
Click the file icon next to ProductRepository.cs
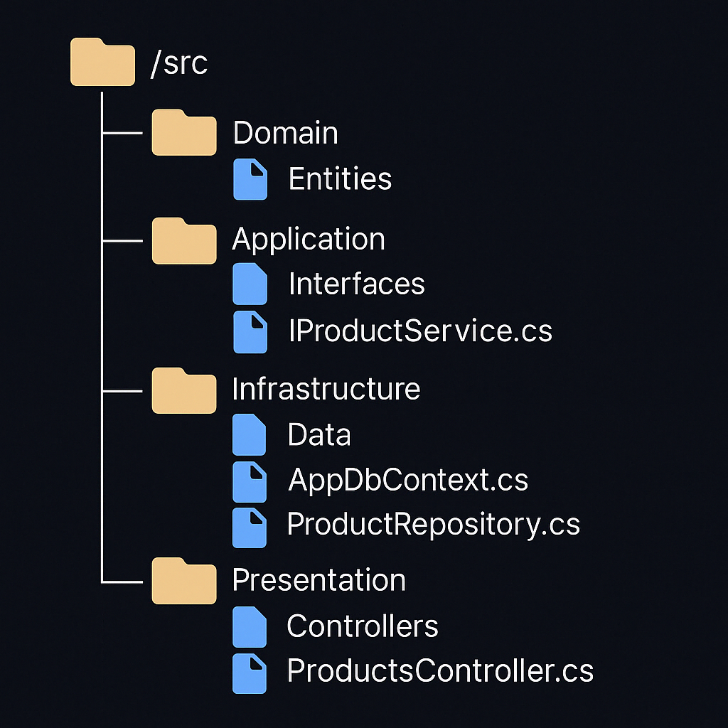click(250, 528)
